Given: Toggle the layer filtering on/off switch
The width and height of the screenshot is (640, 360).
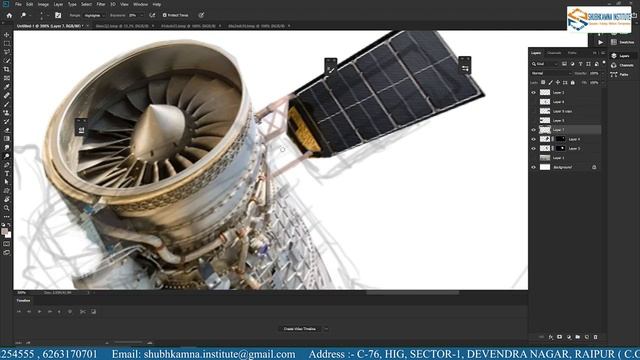Looking at the screenshot, I should tap(604, 63).
